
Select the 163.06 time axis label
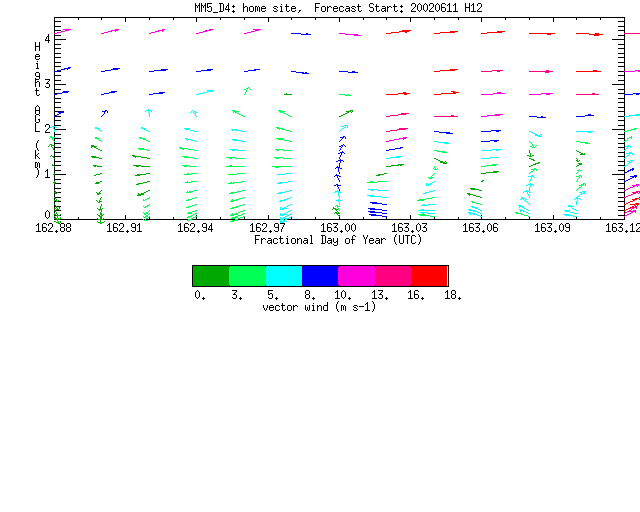pos(480,228)
